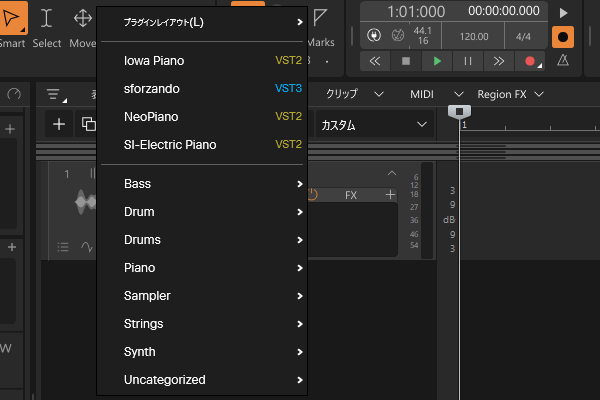Expand the Synth submenu
The width and height of the screenshot is (600, 400).
coord(211,352)
